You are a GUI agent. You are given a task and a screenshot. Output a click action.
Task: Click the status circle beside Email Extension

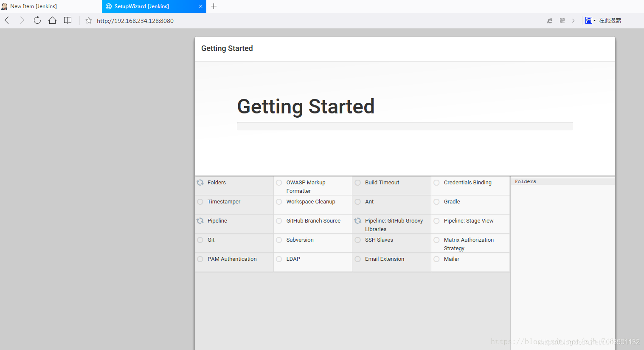358,259
